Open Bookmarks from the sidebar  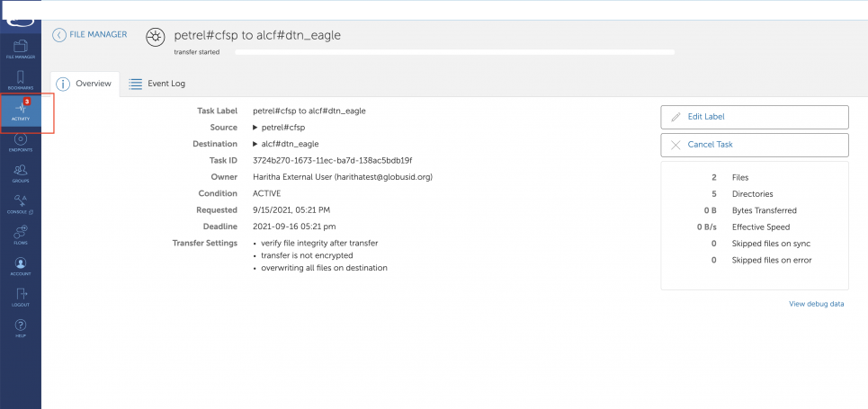pos(21,81)
